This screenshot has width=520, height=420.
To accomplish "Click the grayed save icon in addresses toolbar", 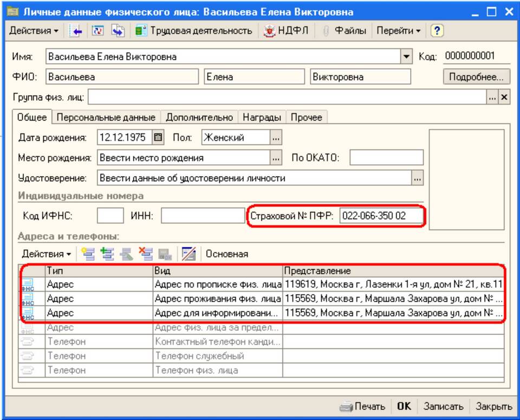I will 165,254.
